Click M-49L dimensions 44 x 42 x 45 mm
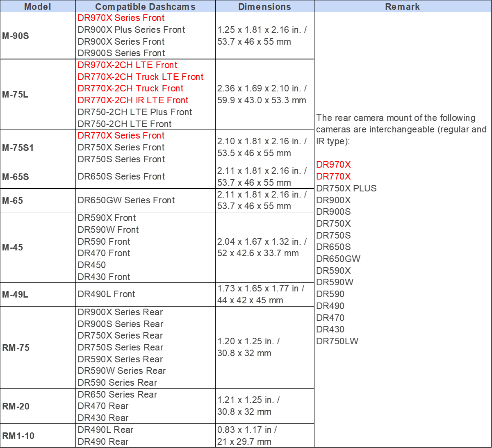Viewport: 492px width, 448px height. click(x=250, y=300)
